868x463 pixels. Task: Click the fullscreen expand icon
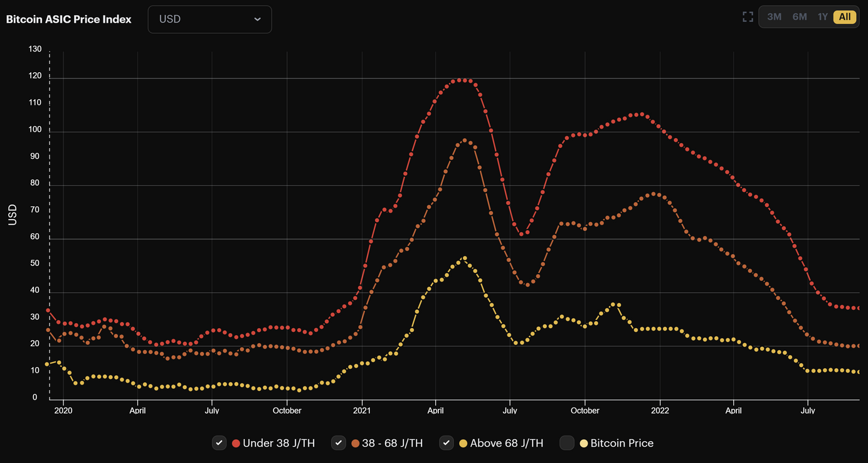748,17
